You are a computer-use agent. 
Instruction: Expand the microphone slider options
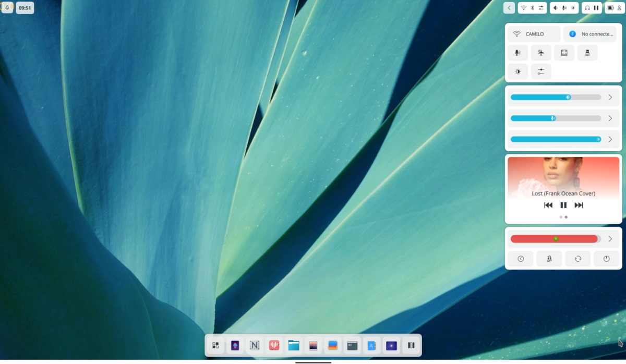coord(610,118)
